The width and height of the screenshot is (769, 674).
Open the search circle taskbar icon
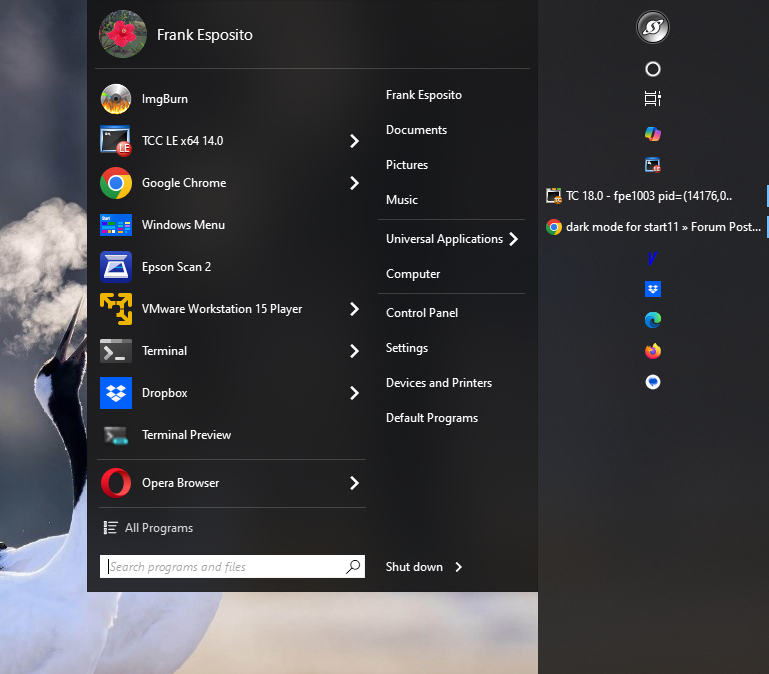653,69
